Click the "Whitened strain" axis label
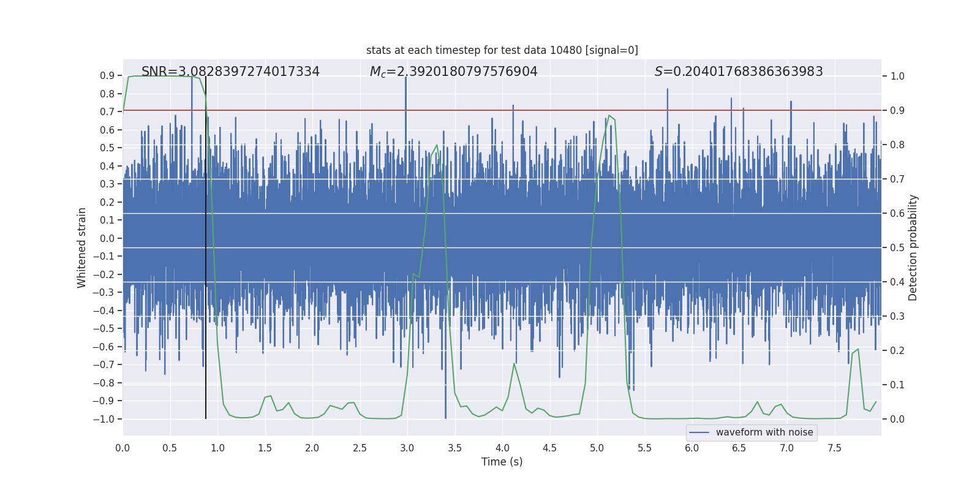This screenshot has height=490, width=980. tap(82, 247)
